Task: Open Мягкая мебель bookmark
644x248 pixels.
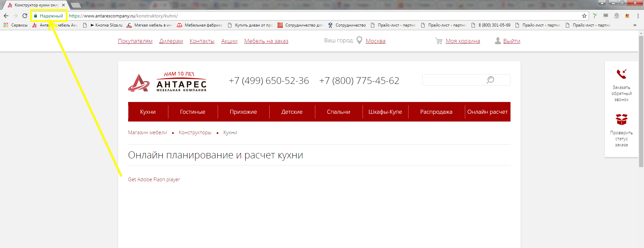Action: tap(149, 25)
